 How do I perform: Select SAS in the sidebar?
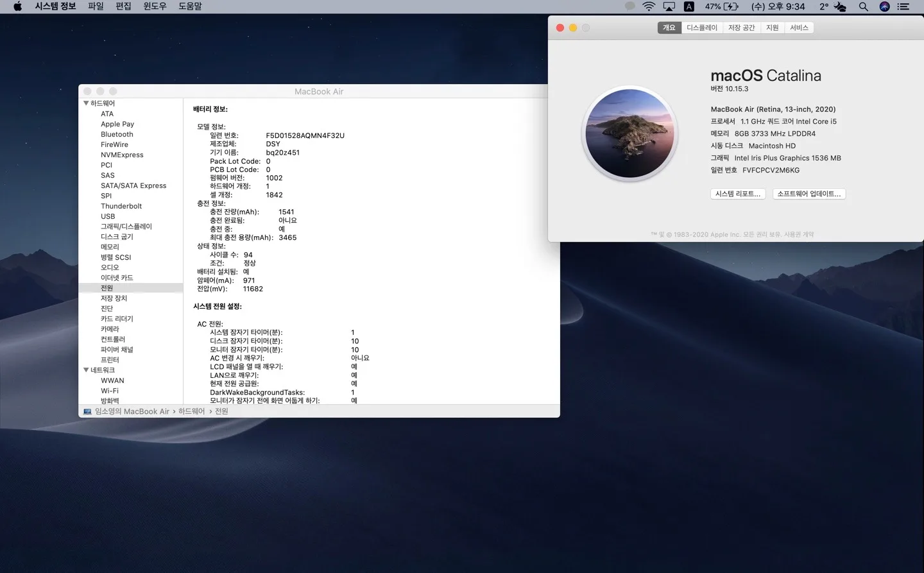108,175
